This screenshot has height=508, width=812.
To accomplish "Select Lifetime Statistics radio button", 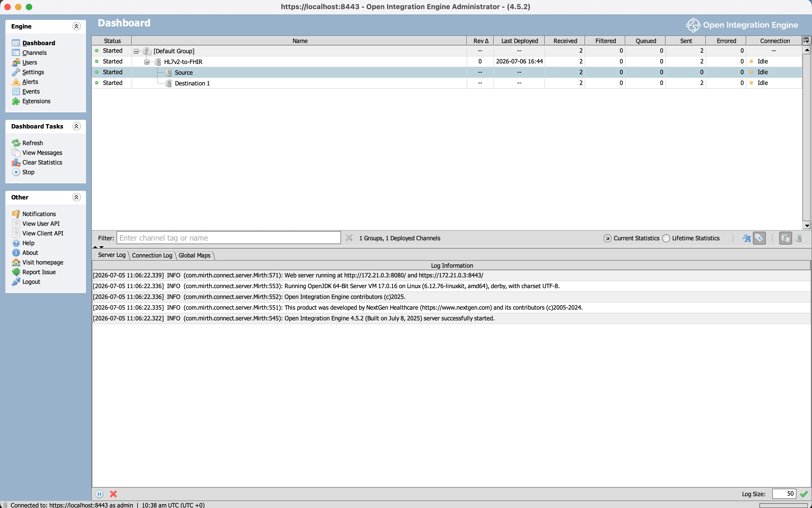I will tap(666, 238).
